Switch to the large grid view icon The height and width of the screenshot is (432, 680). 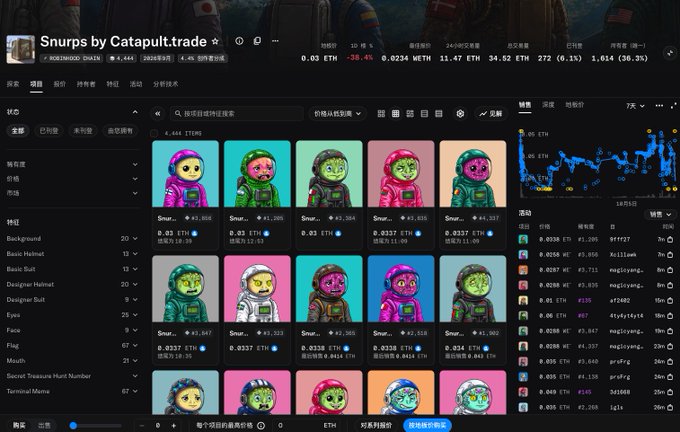381,114
